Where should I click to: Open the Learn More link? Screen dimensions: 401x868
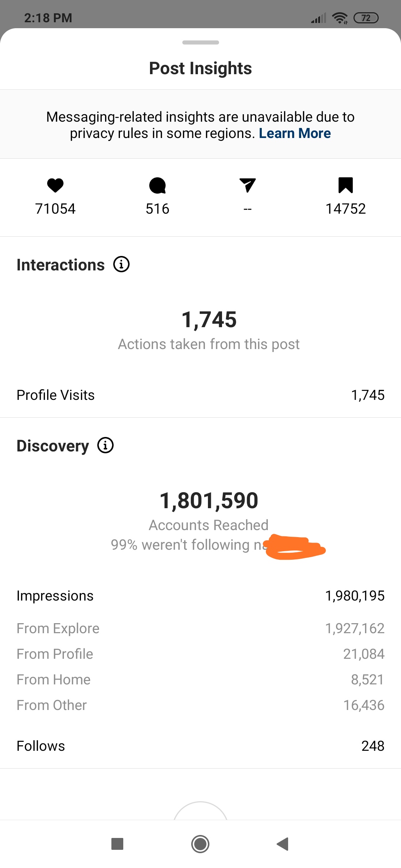coord(295,133)
